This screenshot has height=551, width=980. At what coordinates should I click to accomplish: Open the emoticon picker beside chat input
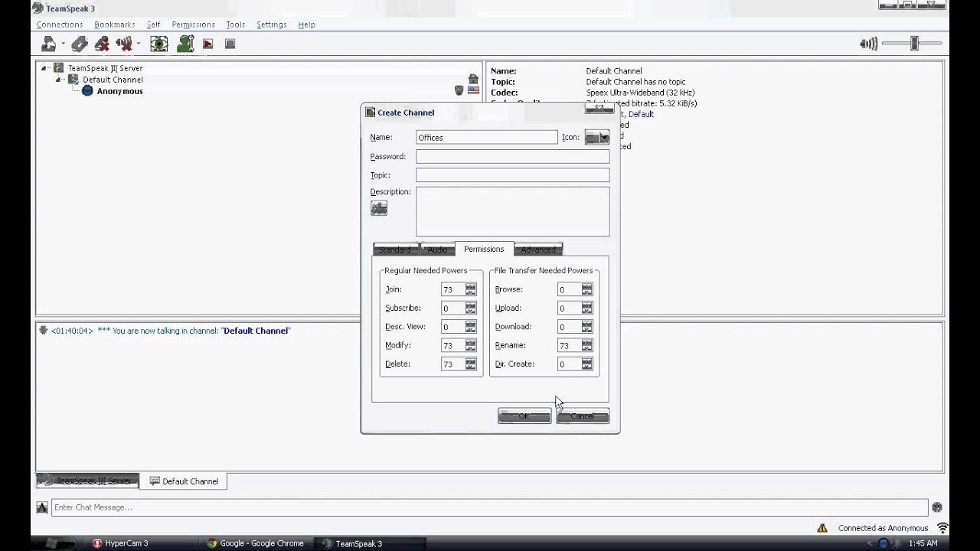(x=936, y=507)
